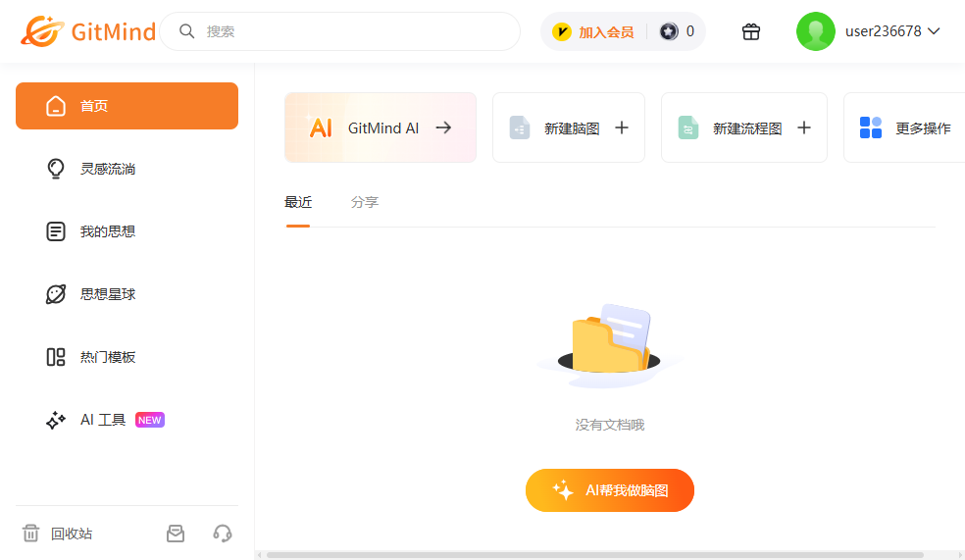Create a new mind map with 新建脑图
Screen dimensions: 965x560
[x=569, y=127]
